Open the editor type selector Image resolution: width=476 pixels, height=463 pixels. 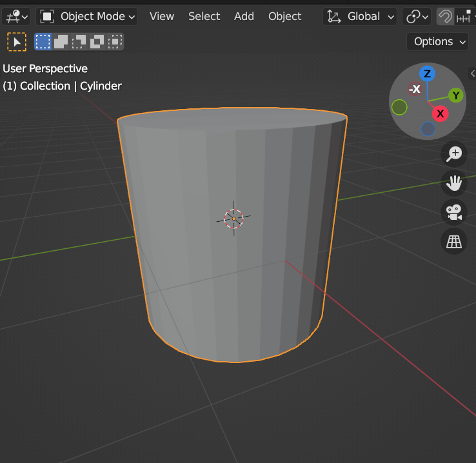point(16,16)
